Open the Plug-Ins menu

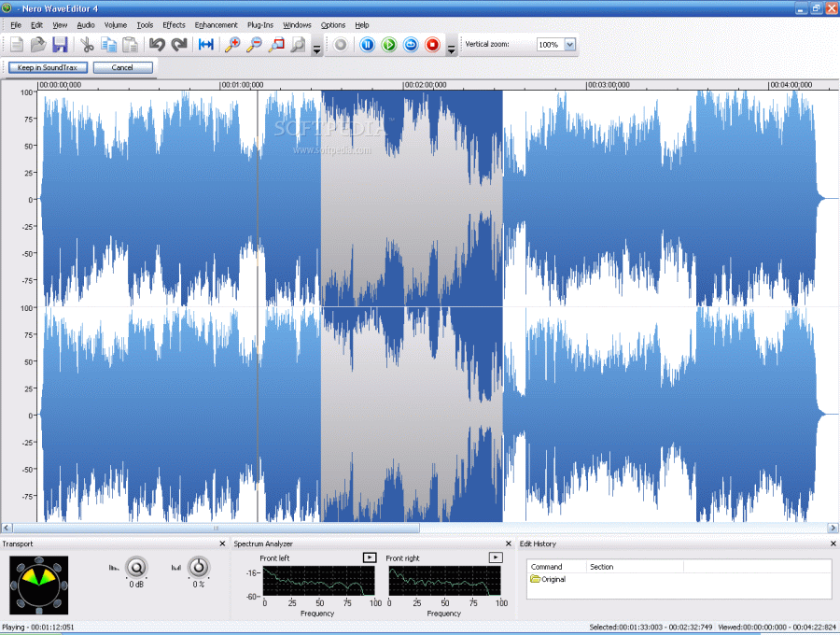click(x=259, y=25)
